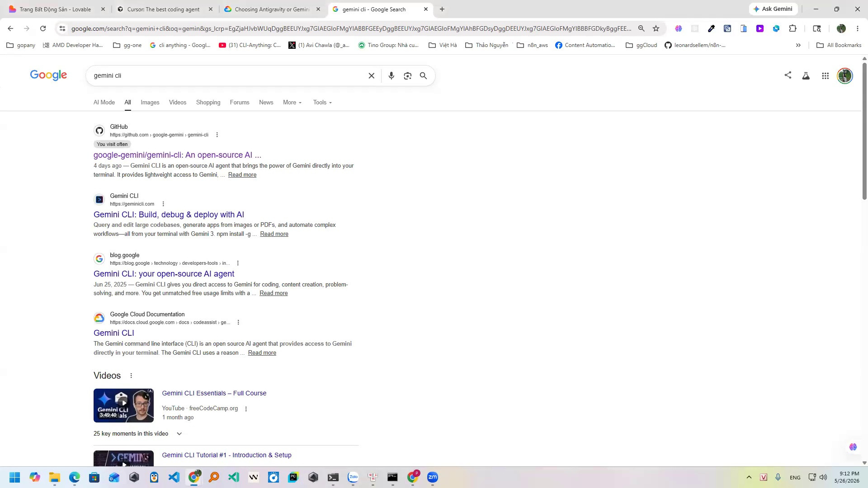
Task: Go back to previous page
Action: 10,28
